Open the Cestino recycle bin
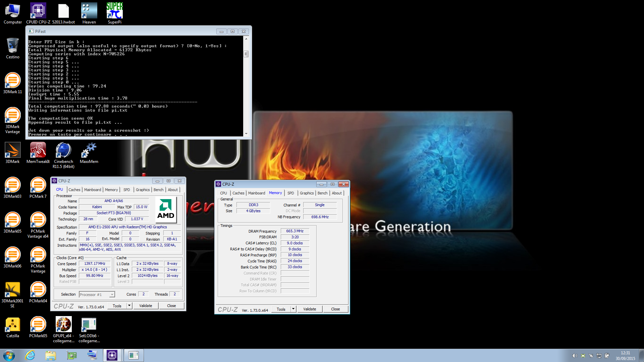The height and width of the screenshot is (362, 644). pos(13,48)
